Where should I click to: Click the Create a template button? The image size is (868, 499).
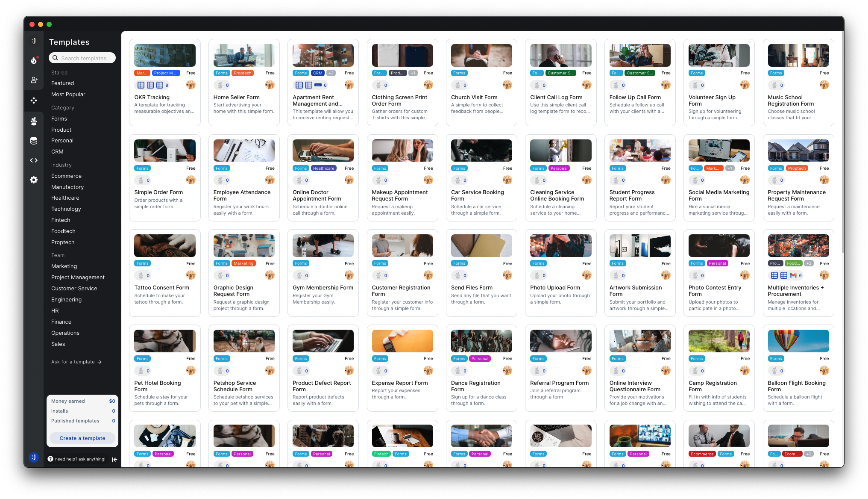point(82,438)
